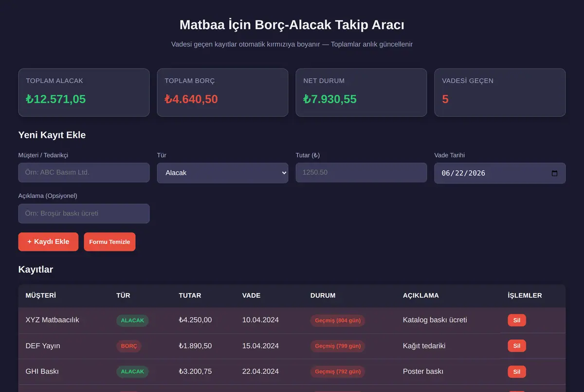
Task: Click the amount ₺3.200,75
Action: [195, 372]
